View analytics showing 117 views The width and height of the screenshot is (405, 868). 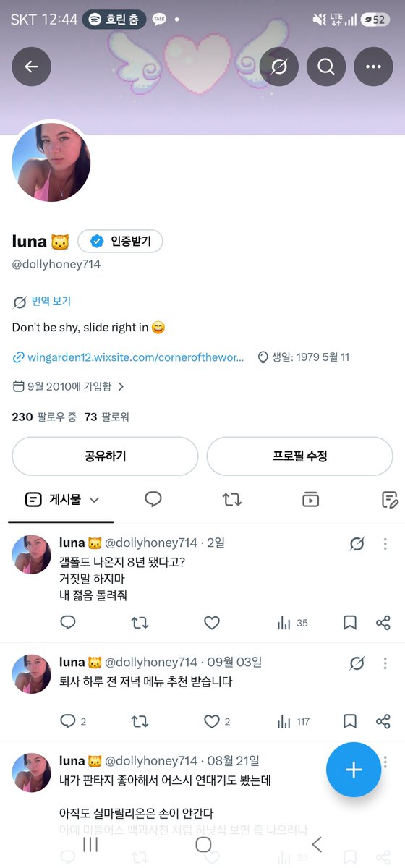click(x=294, y=721)
